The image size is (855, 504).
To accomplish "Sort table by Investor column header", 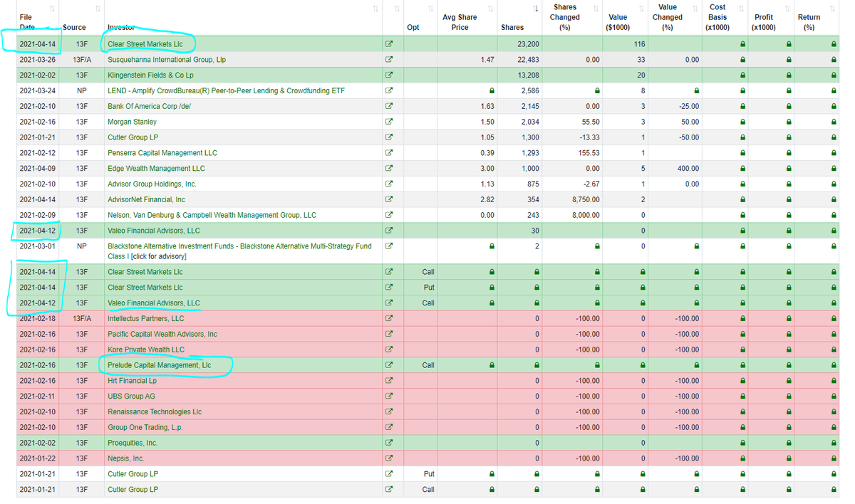I will click(121, 27).
